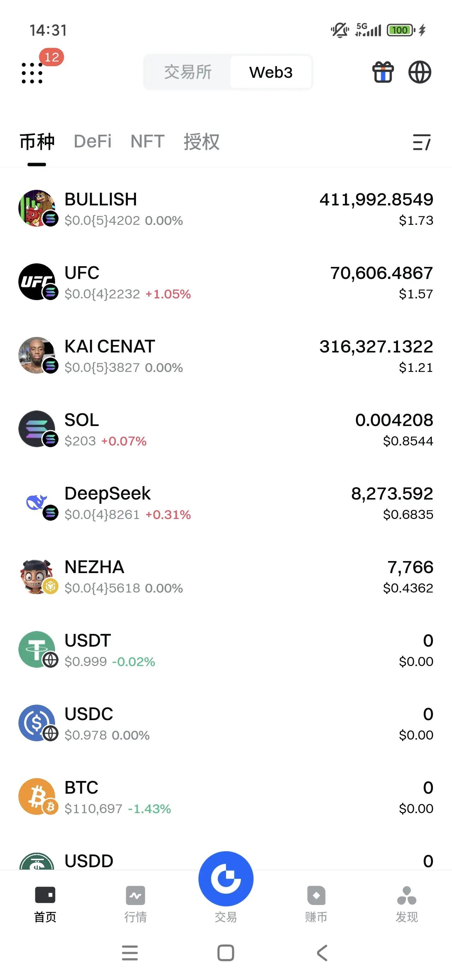Select the Web3 mode segment
452x980 pixels.
(270, 72)
